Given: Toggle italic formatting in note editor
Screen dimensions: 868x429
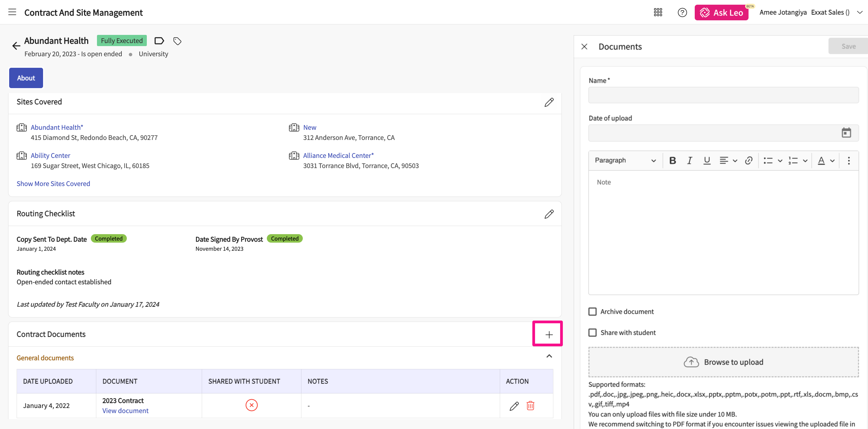Looking at the screenshot, I should pyautogui.click(x=689, y=161).
